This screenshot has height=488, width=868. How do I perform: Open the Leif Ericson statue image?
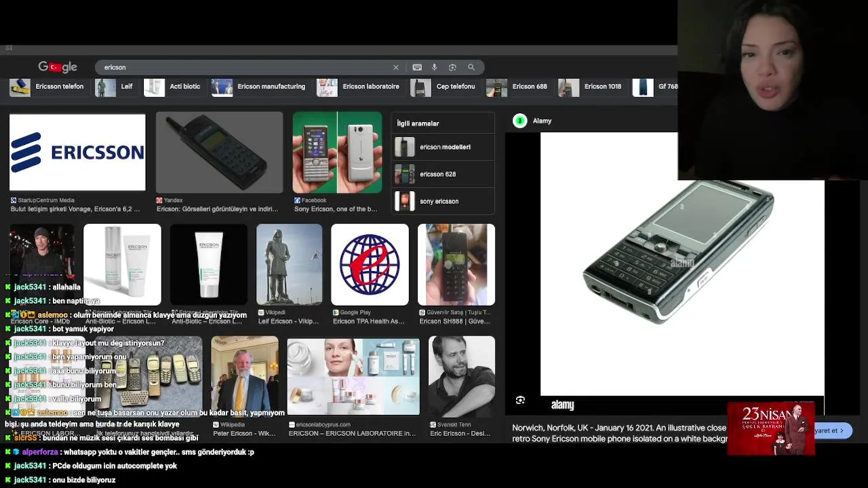(x=289, y=264)
